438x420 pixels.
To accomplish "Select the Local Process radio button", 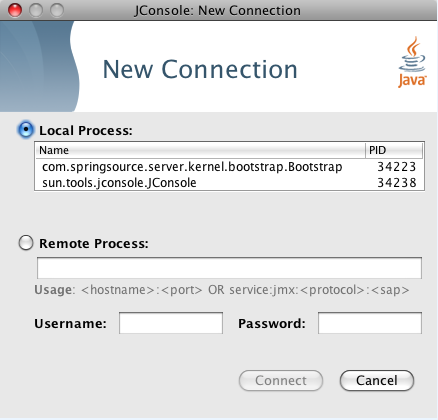I will pos(26,130).
